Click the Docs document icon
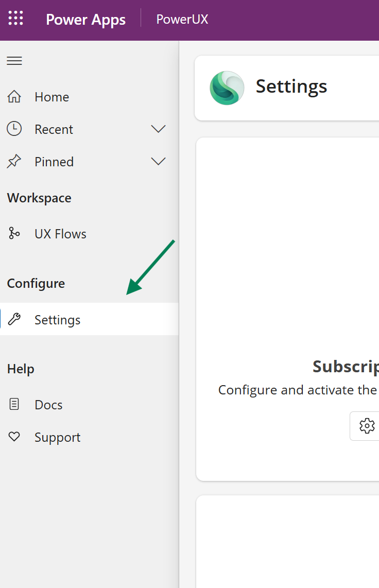The height and width of the screenshot is (588, 379). [x=14, y=404]
